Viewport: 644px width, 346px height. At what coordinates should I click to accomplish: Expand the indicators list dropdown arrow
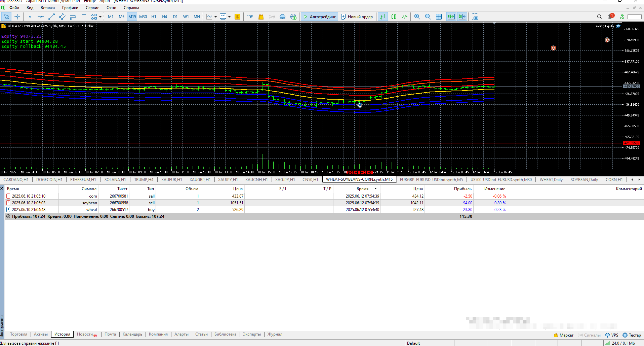click(x=215, y=17)
